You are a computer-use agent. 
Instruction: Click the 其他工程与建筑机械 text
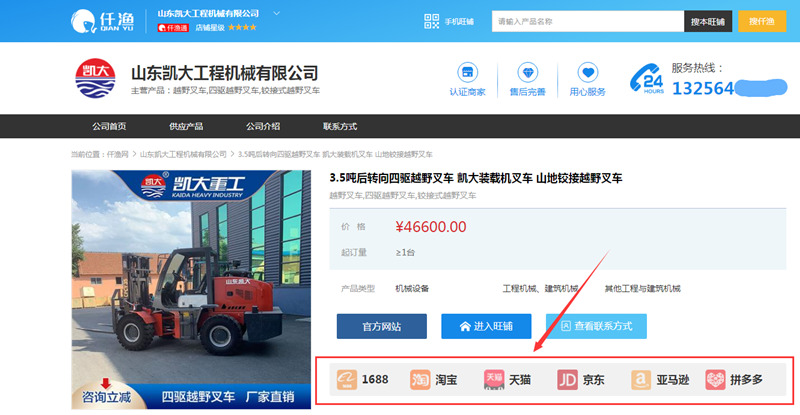tap(642, 288)
